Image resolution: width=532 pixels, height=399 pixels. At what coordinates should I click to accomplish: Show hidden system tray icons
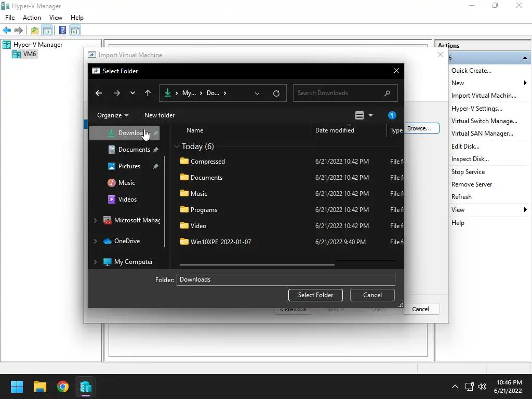tap(455, 387)
